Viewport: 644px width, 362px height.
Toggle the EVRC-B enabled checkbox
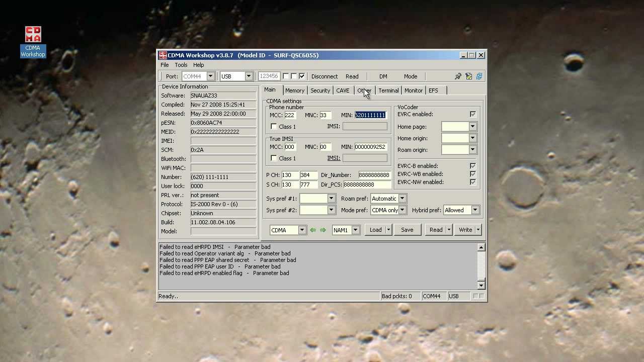(473, 166)
